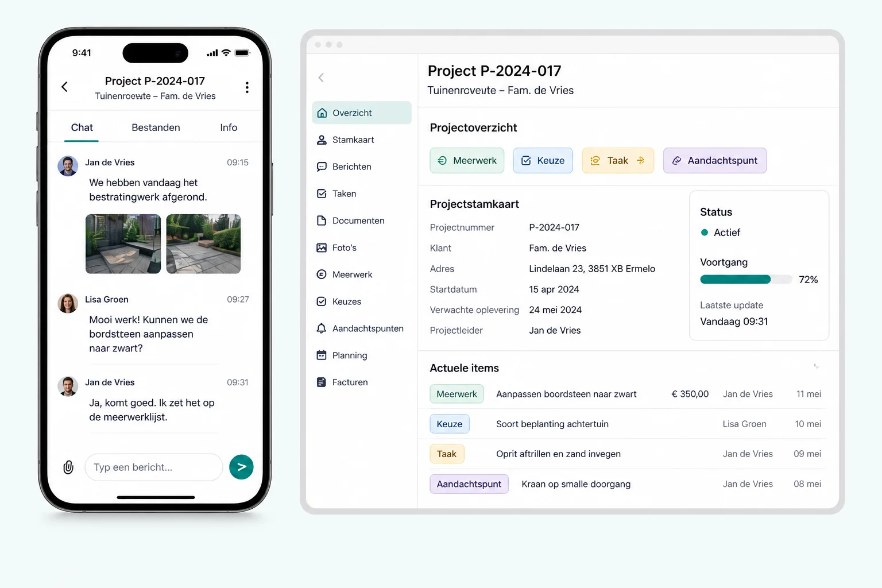Screen dimensions: 882x588
Task: Click address Lindelaan 23, 3851 XB Ermelo
Action: pos(592,269)
